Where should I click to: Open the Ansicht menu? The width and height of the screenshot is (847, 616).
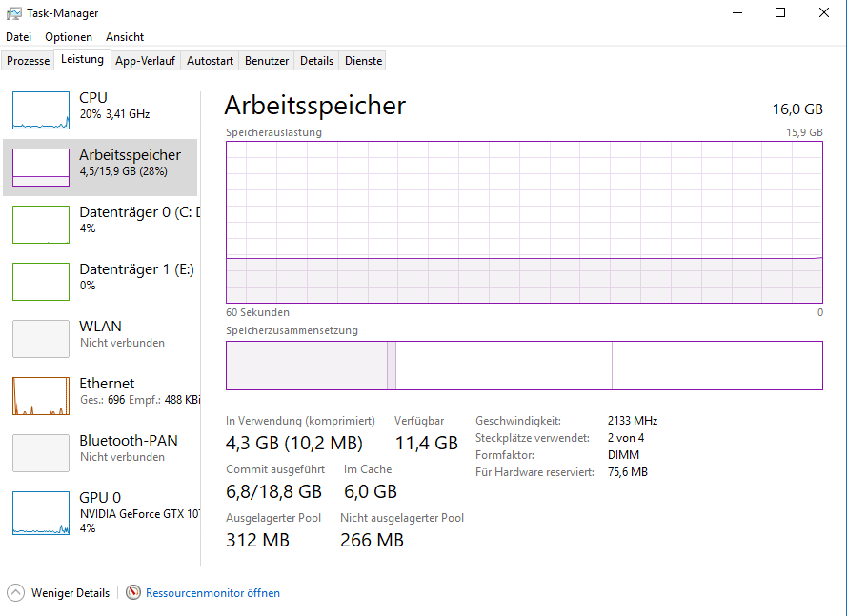point(125,37)
